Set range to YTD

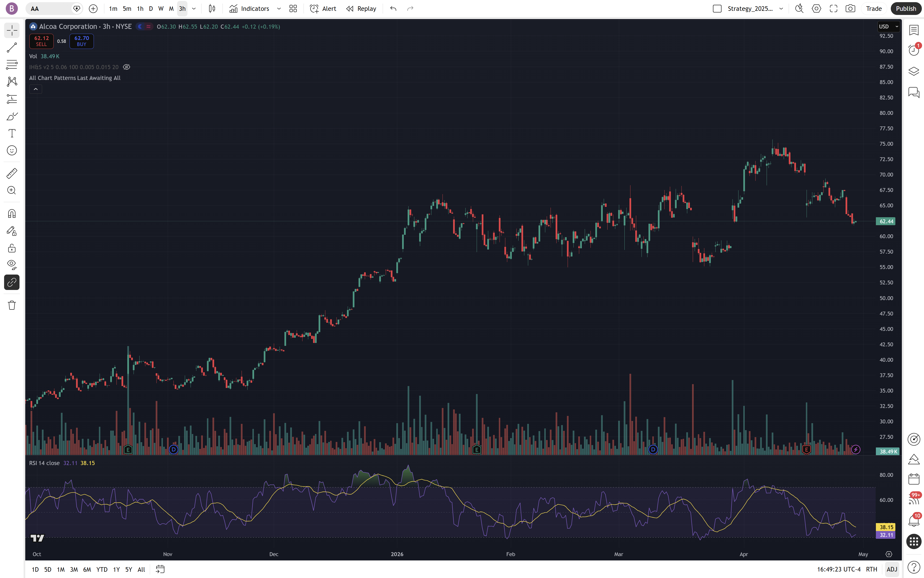[102, 569]
